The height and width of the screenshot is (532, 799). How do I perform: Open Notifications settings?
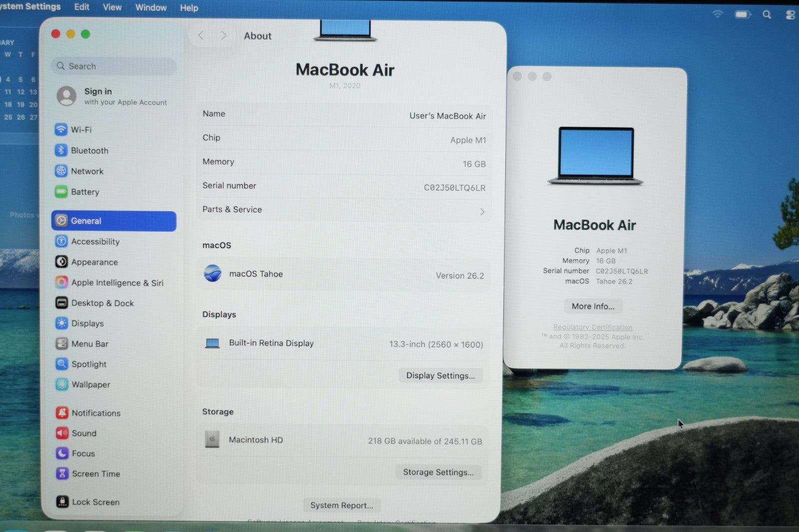tap(96, 413)
